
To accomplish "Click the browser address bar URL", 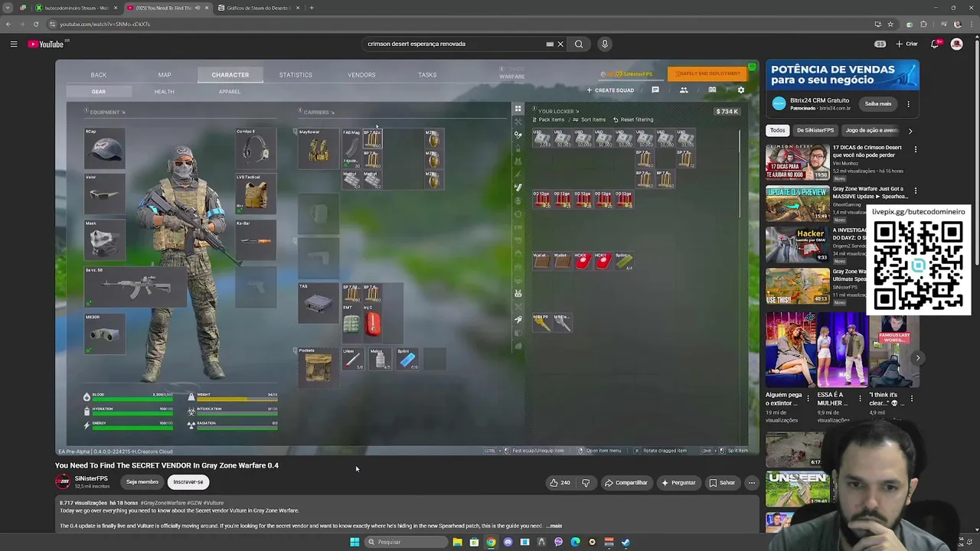I will [105, 24].
